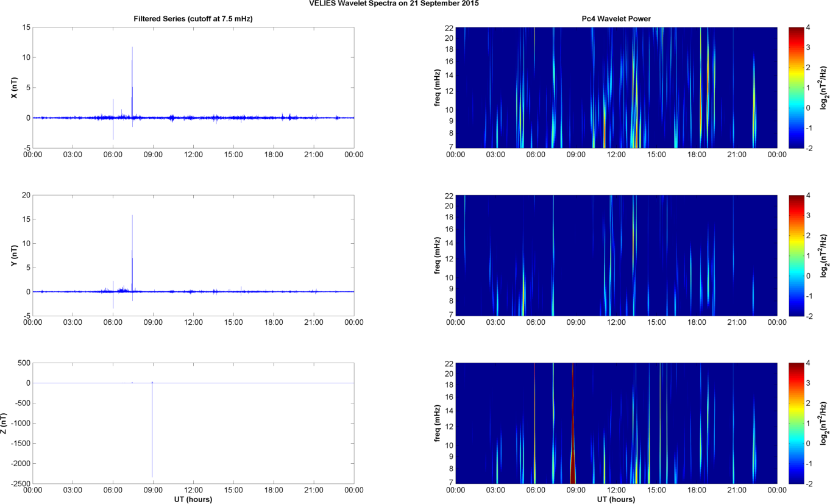Click the 'Pc4 Wavelet Power' heading
Viewport: 830px width, 504px height.
tap(616, 19)
